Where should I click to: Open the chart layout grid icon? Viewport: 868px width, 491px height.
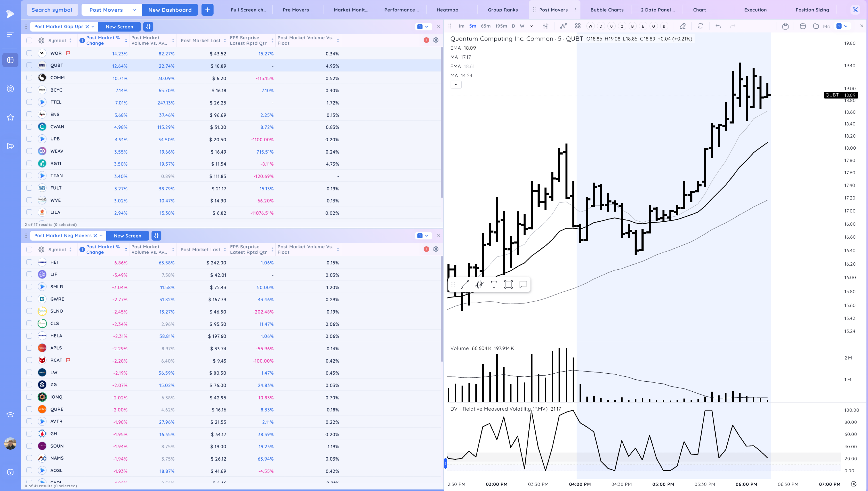pyautogui.click(x=578, y=26)
